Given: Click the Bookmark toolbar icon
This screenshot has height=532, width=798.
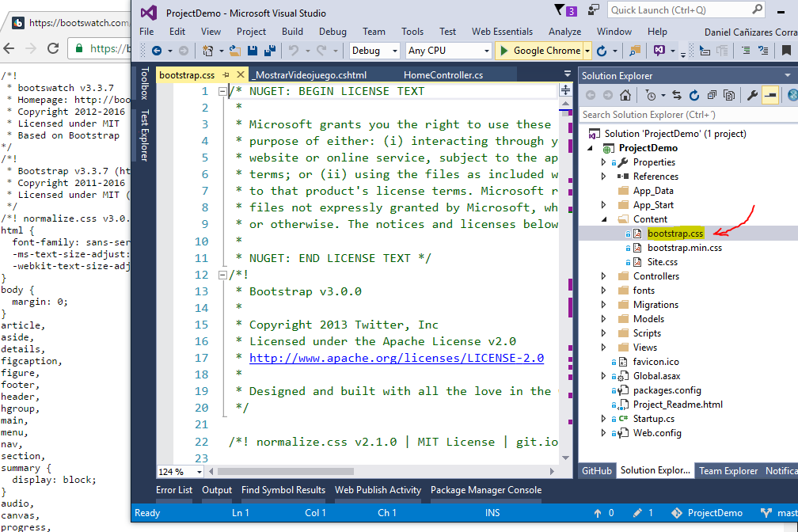Looking at the screenshot, I should coord(786,51).
